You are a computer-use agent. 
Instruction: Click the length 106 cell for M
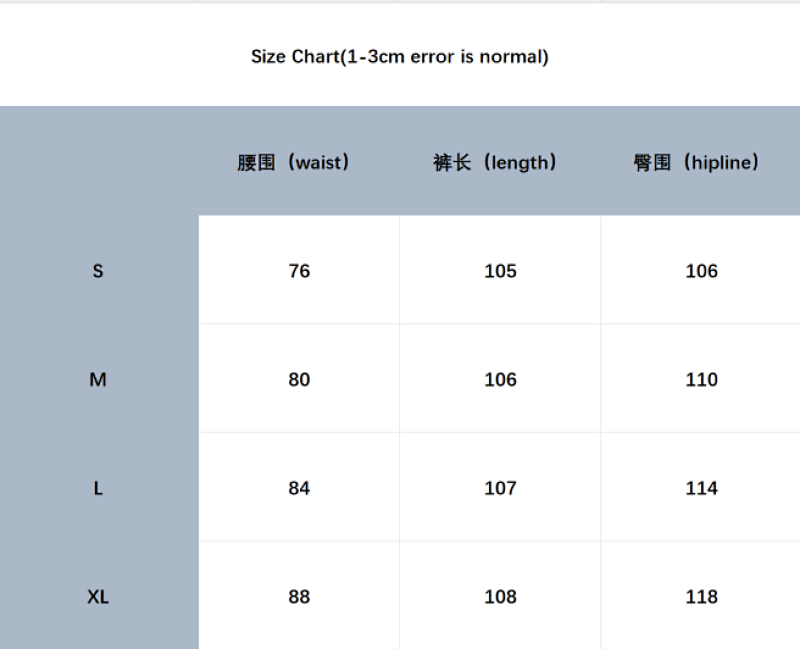pos(500,379)
